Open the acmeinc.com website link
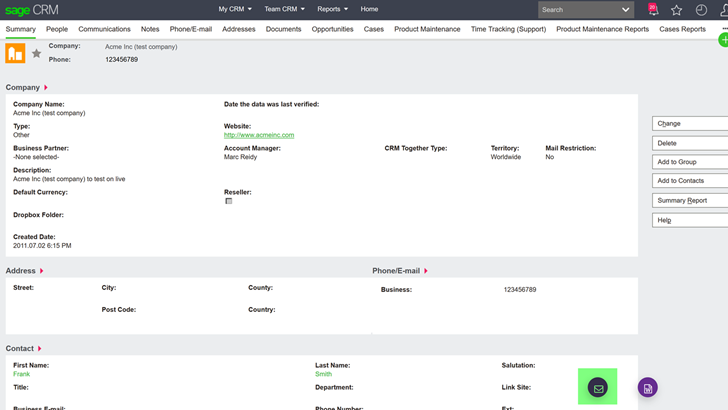The height and width of the screenshot is (410, 728). [259, 135]
